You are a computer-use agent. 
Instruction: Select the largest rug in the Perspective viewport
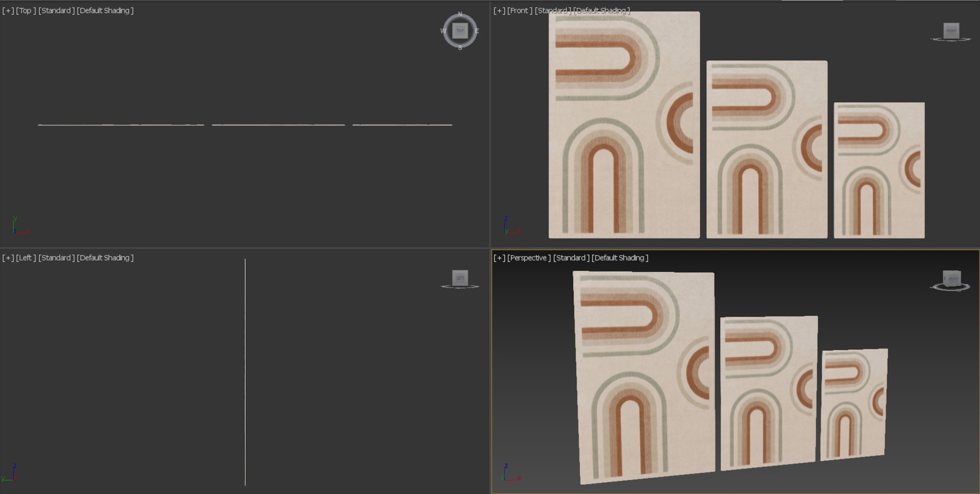coord(644,377)
